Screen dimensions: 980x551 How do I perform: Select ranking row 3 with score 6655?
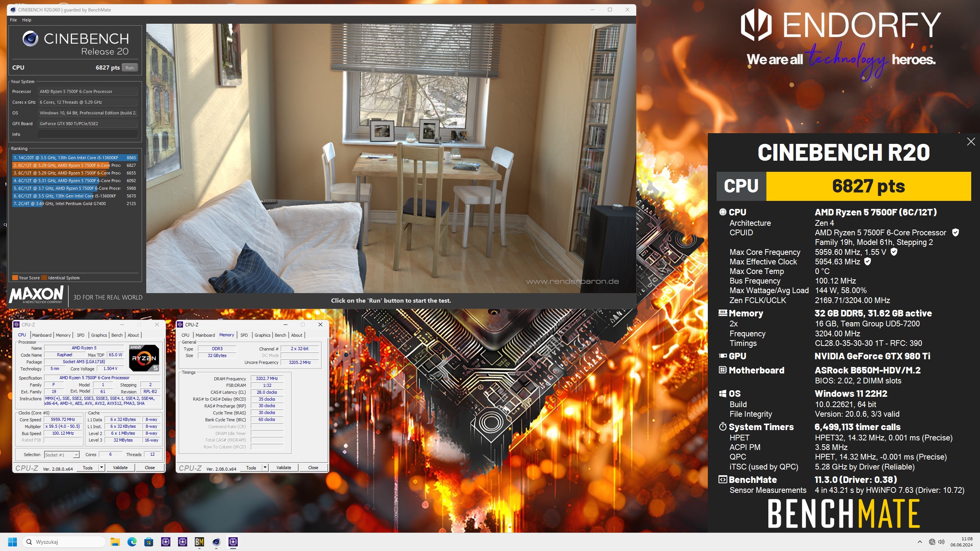[x=75, y=173]
